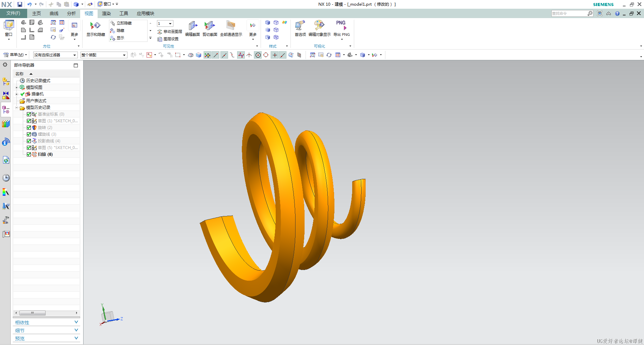Click the Save icon in quick access toolbar
The width and height of the screenshot is (644, 345).
[20, 4]
